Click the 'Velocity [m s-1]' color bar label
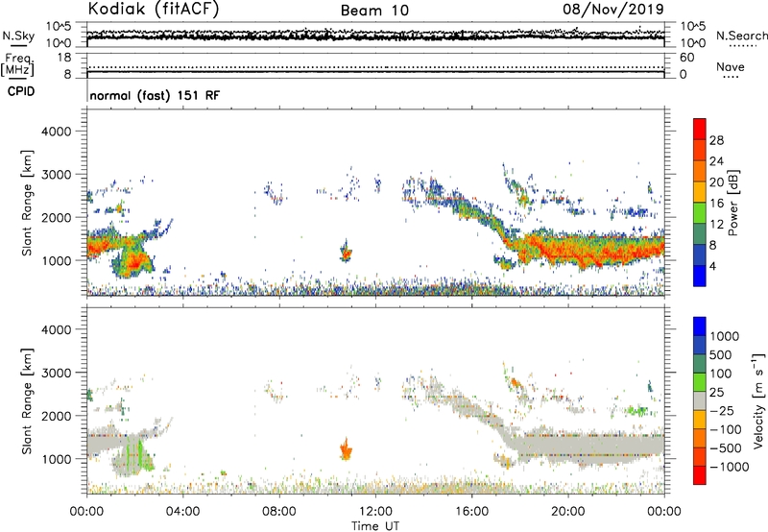This screenshot has height=532, width=768. click(x=758, y=400)
